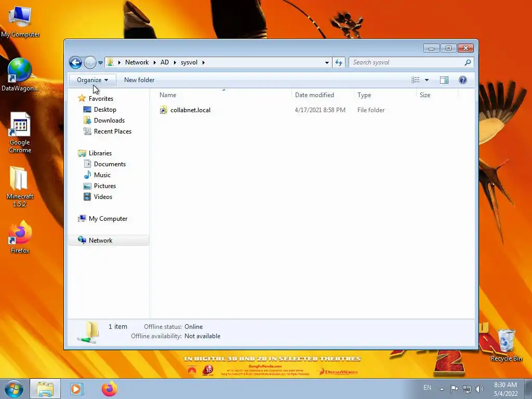The height and width of the screenshot is (399, 532).
Task: Open more view options dropdown arrow
Action: click(427, 80)
